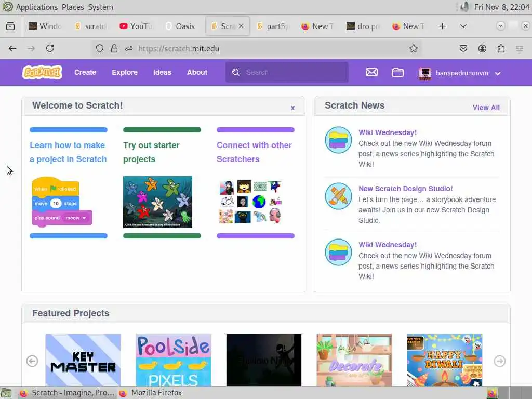This screenshot has height=399, width=532.
Task: Open the Ideas menu item
Action: tap(162, 72)
